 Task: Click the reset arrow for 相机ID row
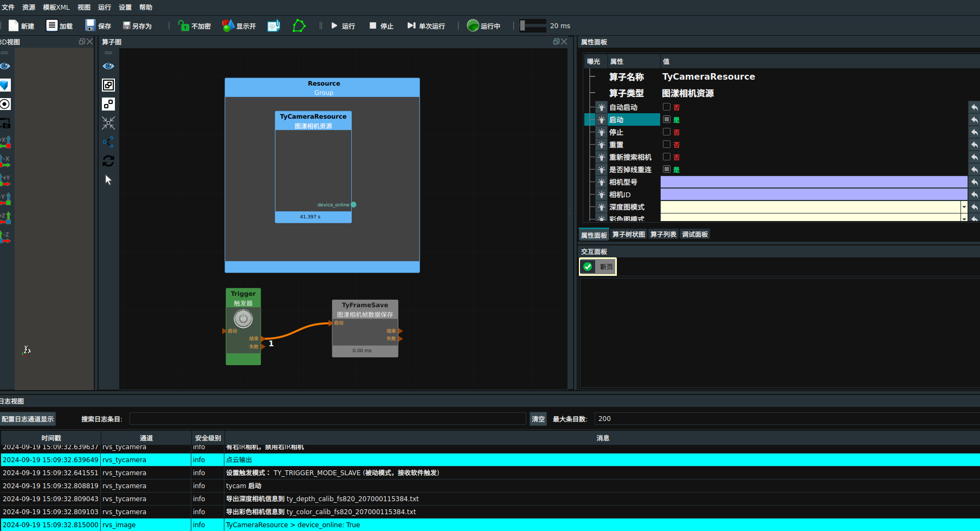974,195
